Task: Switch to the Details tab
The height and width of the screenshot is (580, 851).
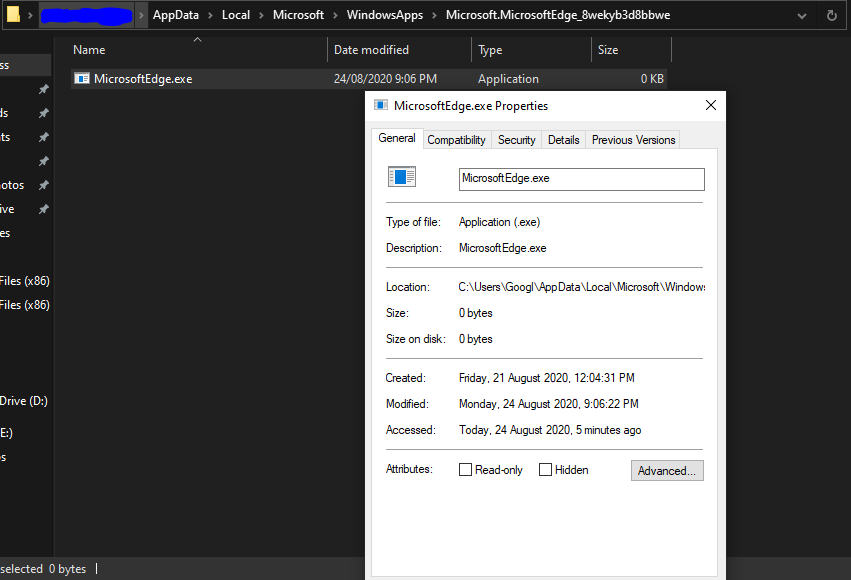Action: pos(563,140)
